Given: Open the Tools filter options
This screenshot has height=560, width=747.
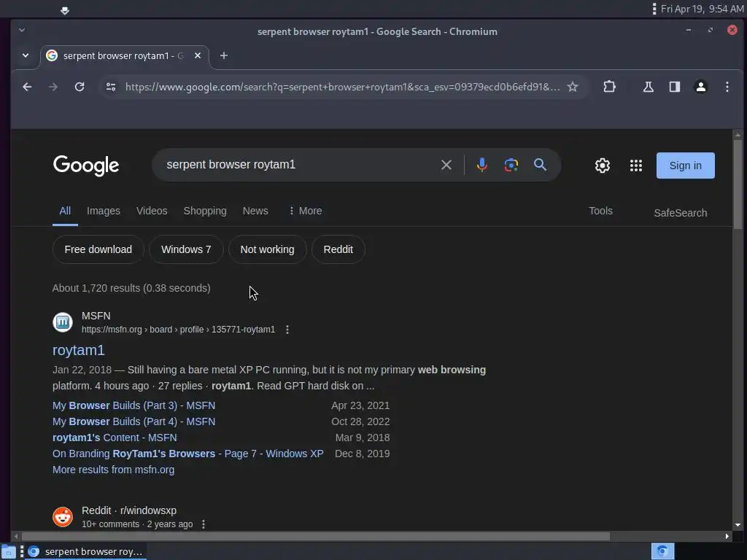Looking at the screenshot, I should [x=600, y=211].
